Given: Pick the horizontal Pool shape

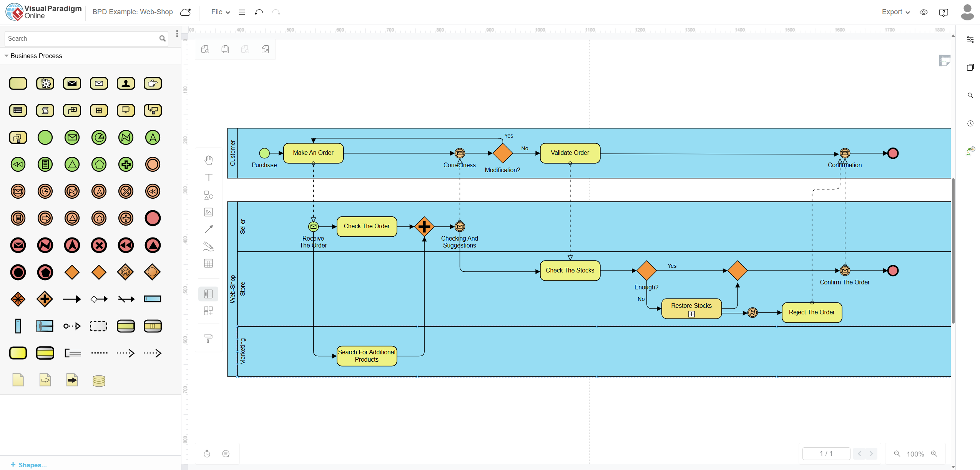Looking at the screenshot, I should point(153,299).
